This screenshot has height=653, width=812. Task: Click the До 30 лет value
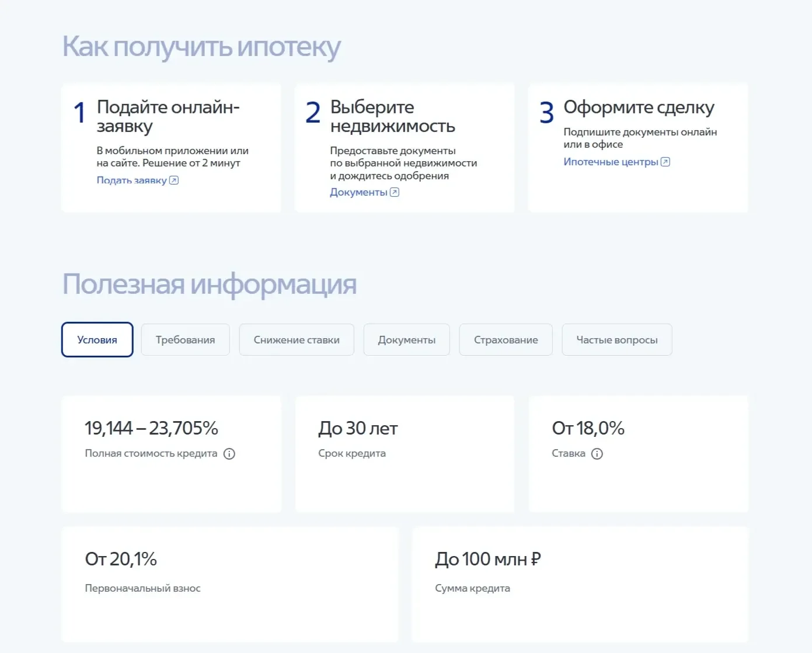(x=358, y=428)
